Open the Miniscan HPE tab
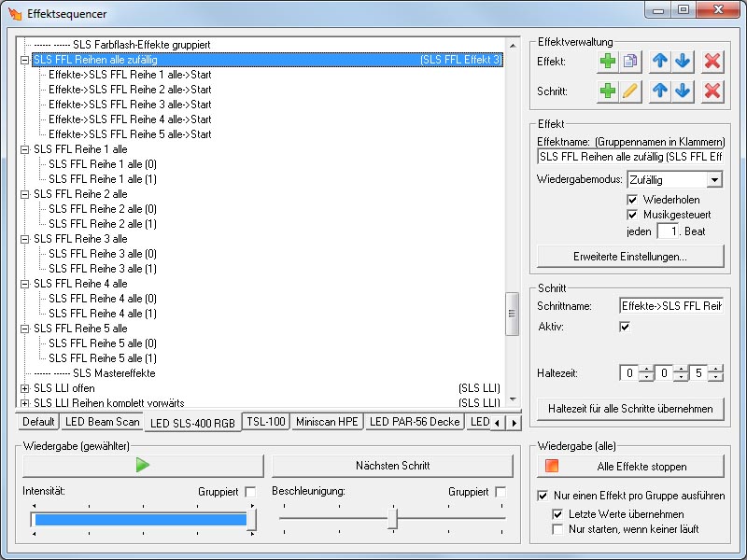The height and width of the screenshot is (560, 747). click(327, 422)
